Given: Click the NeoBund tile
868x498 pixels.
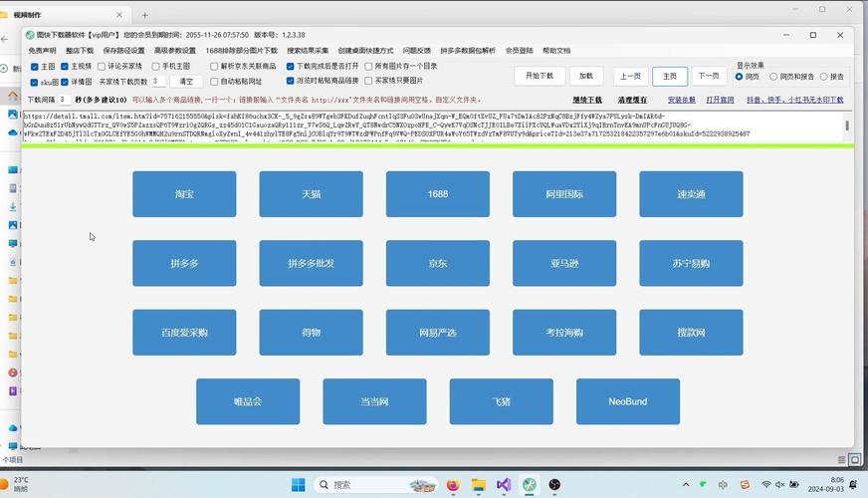Looking at the screenshot, I should pos(628,401).
